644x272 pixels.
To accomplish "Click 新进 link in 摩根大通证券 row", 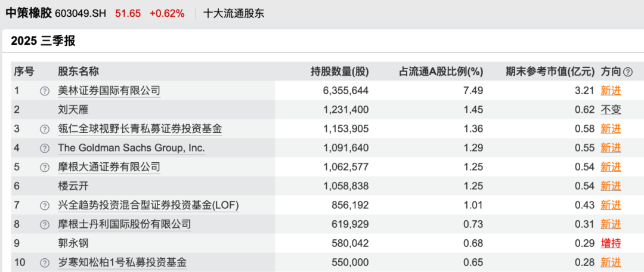I will (x=611, y=167).
